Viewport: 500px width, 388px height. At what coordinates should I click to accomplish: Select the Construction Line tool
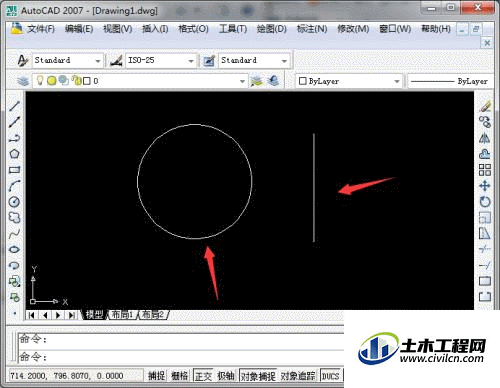tap(14, 122)
